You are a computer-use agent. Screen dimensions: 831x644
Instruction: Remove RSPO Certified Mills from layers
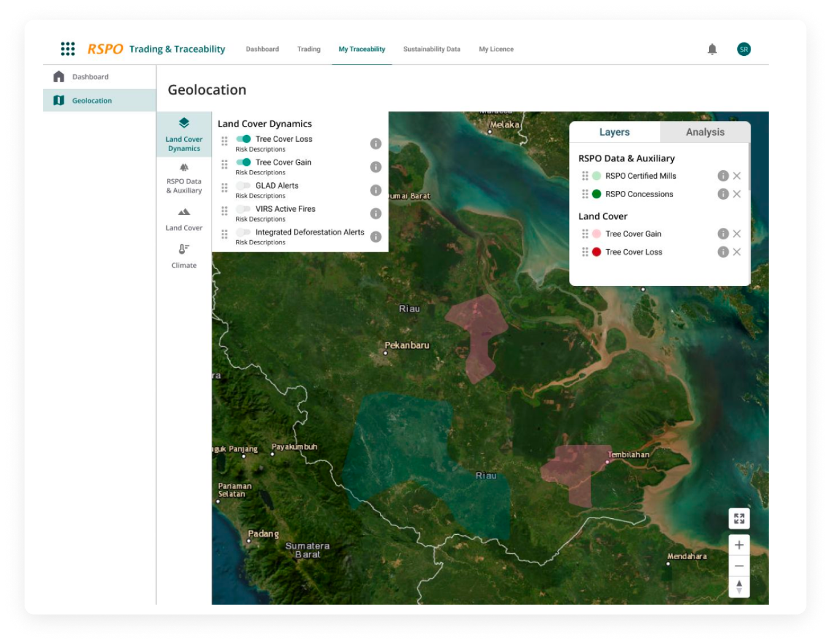tap(736, 176)
